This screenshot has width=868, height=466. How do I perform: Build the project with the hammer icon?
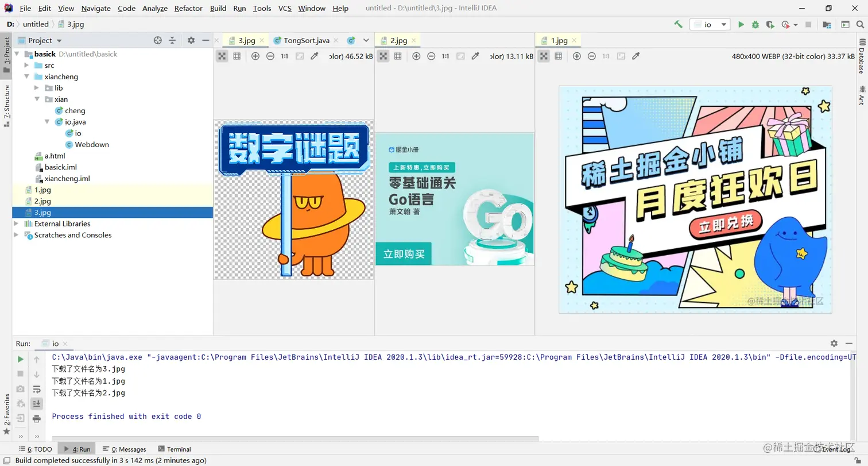tap(679, 24)
